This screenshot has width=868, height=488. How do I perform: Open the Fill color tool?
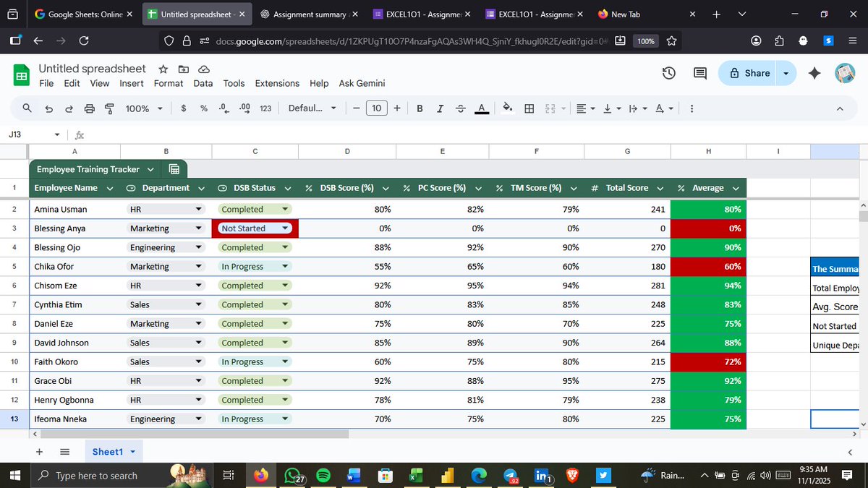click(x=507, y=108)
